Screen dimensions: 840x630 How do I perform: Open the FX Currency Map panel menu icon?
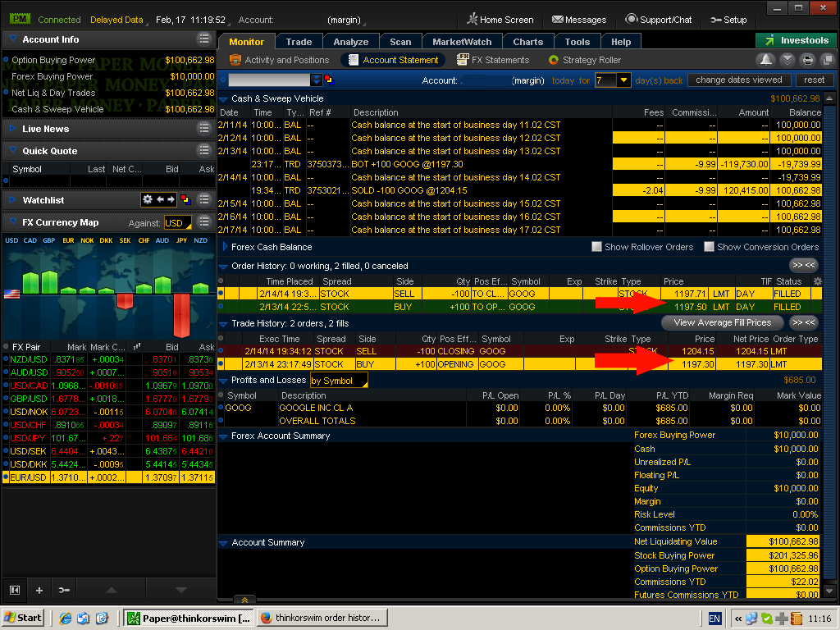pyautogui.click(x=204, y=221)
